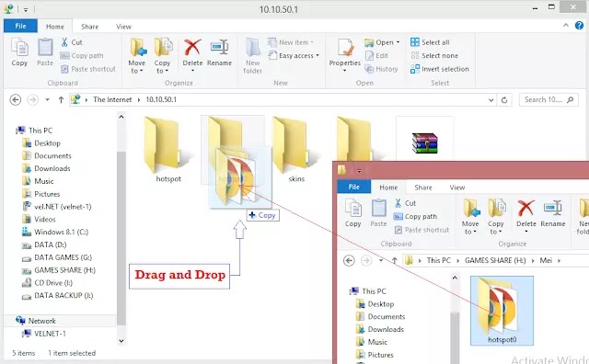Select Desktop in 10.10.50.1 window sidebar
The width and height of the screenshot is (589, 364).
[41, 143]
